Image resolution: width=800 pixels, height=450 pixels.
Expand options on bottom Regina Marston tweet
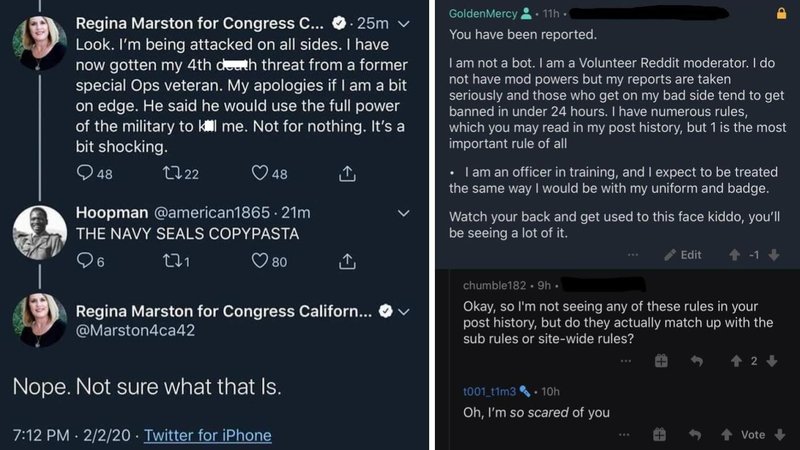coord(404,311)
